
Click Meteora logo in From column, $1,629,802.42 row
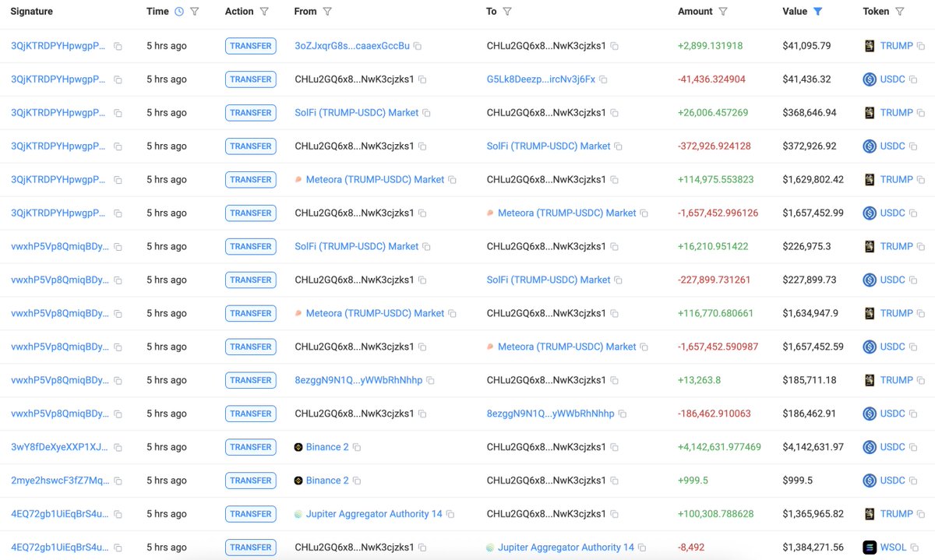tap(298, 179)
